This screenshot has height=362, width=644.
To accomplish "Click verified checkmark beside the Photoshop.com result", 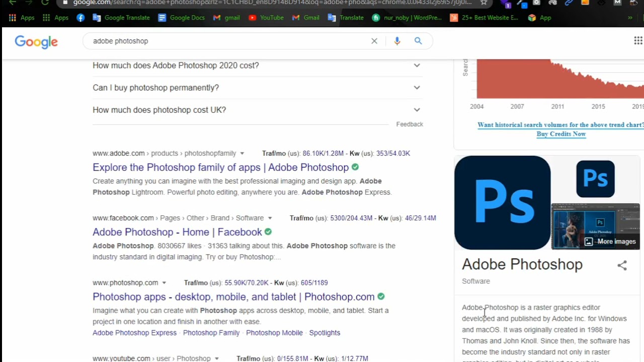I will (x=381, y=297).
